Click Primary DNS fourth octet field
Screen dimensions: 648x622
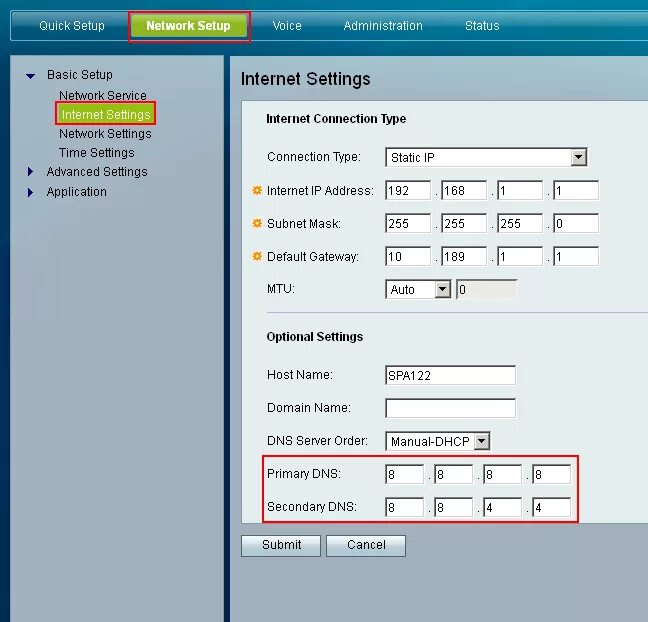(551, 474)
